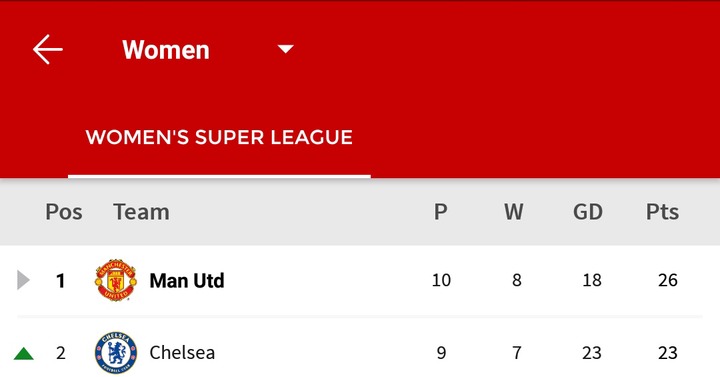The height and width of the screenshot is (377, 720).
Task: Click the Chelsea club crest
Action: 116,353
